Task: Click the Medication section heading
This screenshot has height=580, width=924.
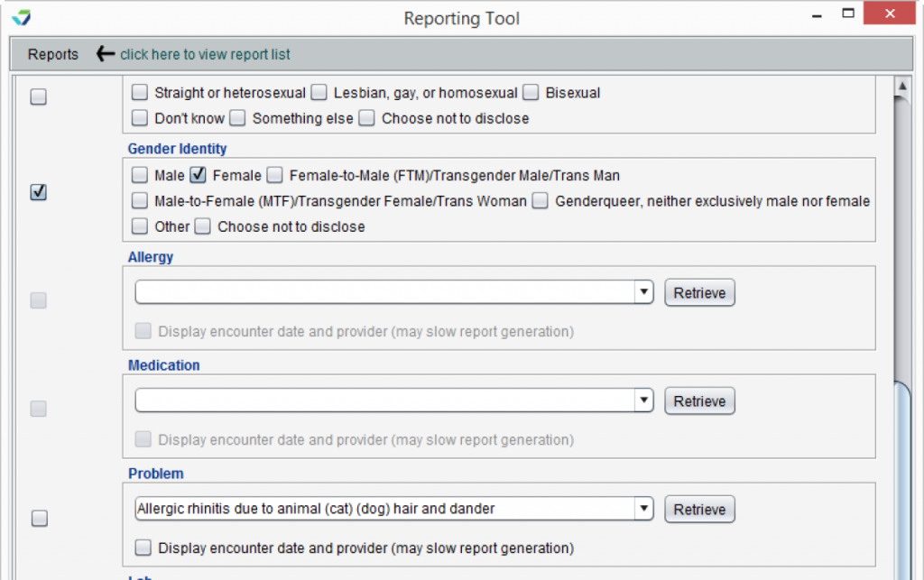Action: click(164, 365)
